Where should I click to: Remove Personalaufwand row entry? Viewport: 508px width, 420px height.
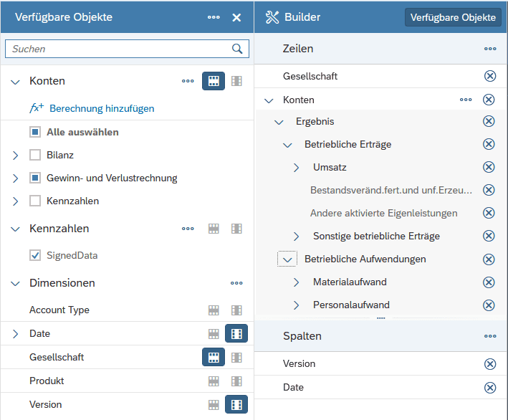pyautogui.click(x=489, y=305)
